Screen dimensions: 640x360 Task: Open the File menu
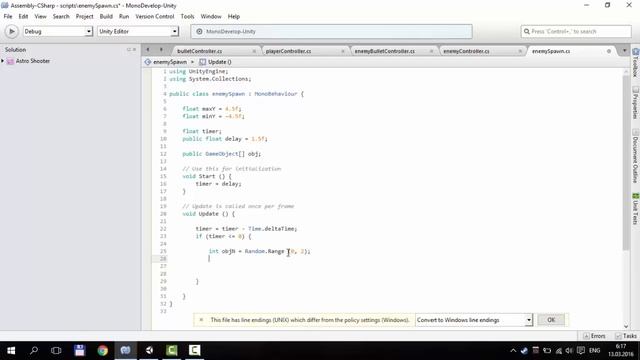8,16
